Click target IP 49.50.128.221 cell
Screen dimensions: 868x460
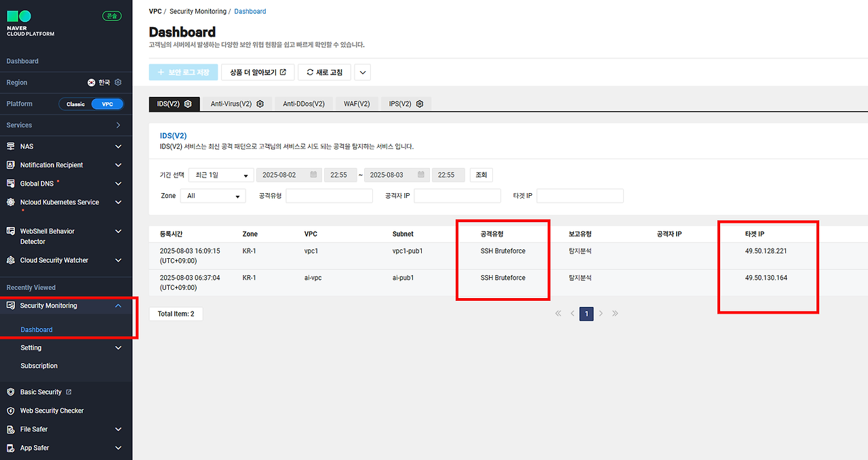pos(766,251)
